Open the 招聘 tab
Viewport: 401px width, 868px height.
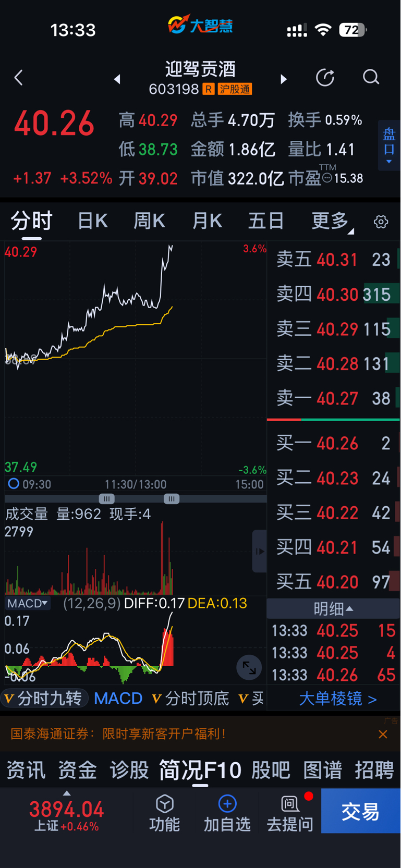point(374,770)
